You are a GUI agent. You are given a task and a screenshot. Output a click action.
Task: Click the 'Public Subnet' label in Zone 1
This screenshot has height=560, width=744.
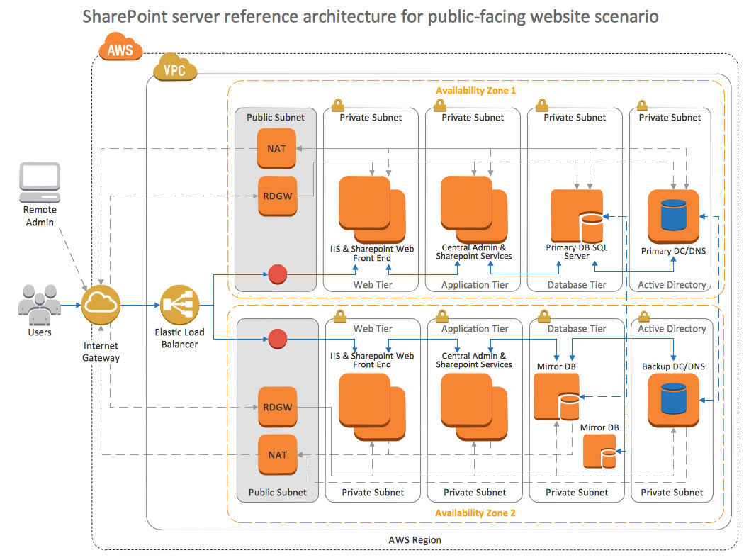coord(276,117)
